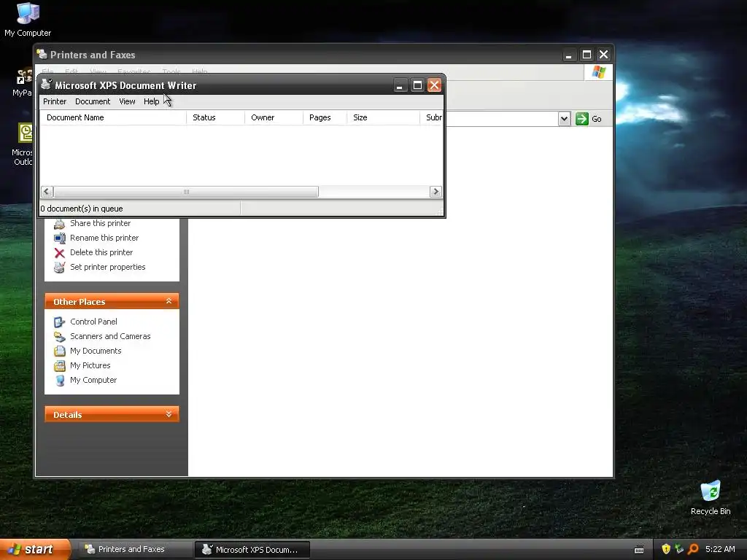This screenshot has width=747, height=560.
Task: Open My Pictures link
Action: click(90, 366)
